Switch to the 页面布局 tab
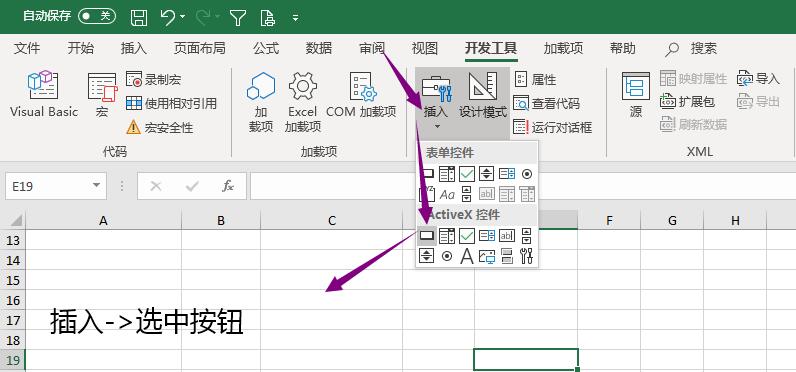Screen dimensions: 796x372 point(200,48)
